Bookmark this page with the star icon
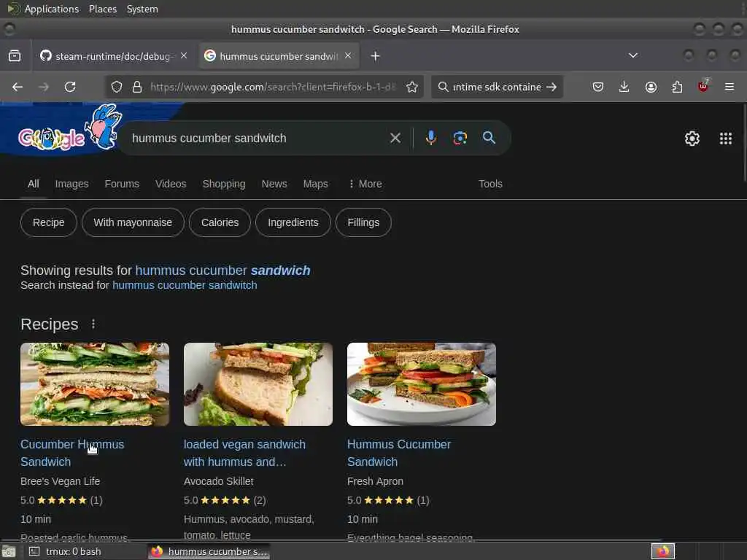Image resolution: width=747 pixels, height=560 pixels. pyautogui.click(x=412, y=87)
